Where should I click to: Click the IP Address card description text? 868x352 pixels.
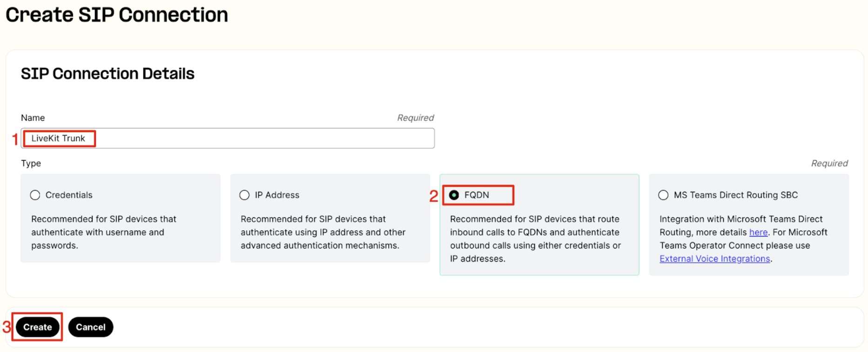coord(323,232)
